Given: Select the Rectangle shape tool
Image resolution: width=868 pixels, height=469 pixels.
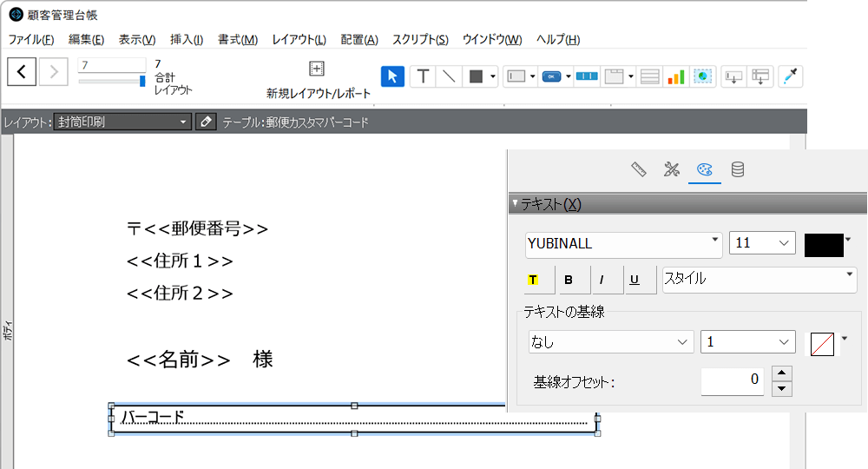Looking at the screenshot, I should [x=476, y=76].
